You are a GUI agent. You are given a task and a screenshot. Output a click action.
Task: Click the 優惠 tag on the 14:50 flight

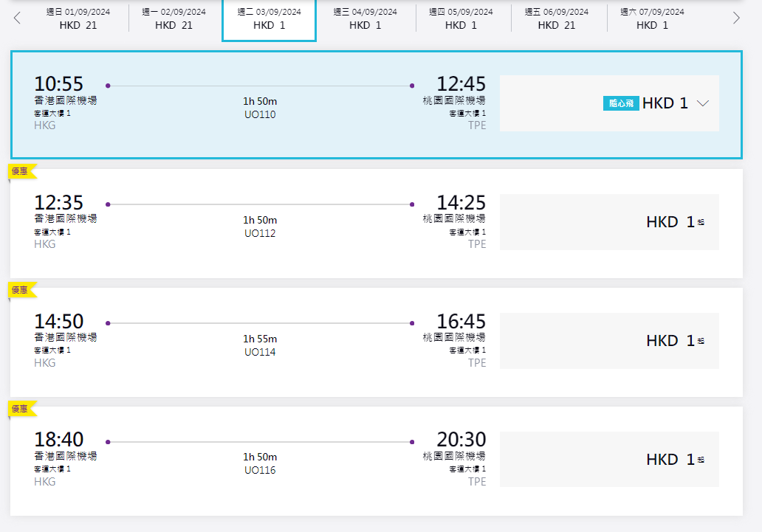click(20, 290)
